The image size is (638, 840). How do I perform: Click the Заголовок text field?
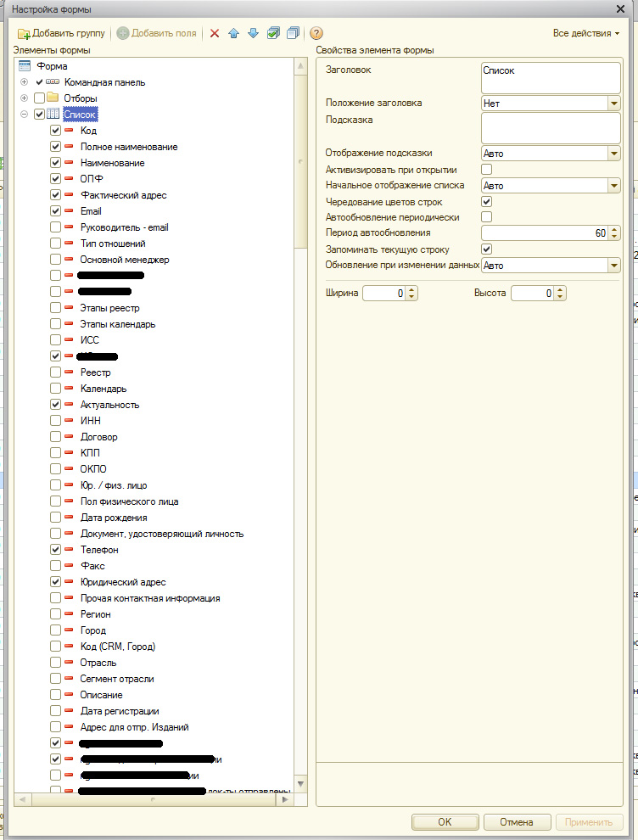(x=550, y=76)
